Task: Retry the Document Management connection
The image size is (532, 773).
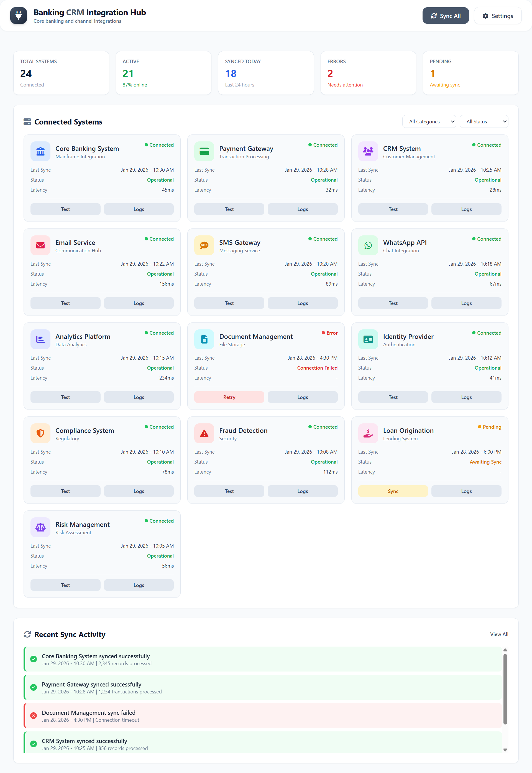Action: pos(229,397)
